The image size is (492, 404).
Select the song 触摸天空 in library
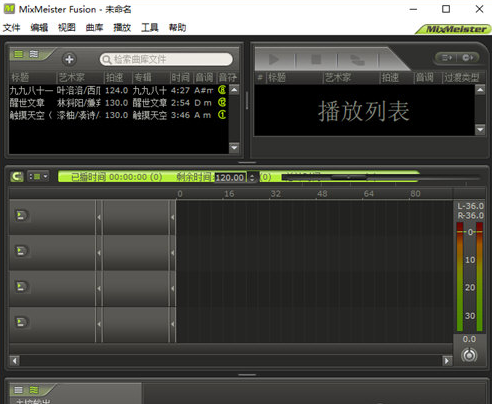(119, 115)
